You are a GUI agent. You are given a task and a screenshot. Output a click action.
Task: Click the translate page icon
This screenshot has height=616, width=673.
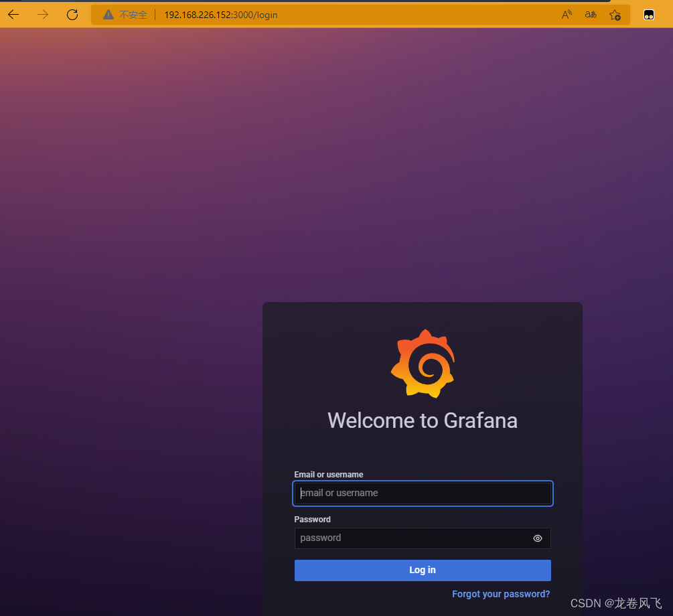591,15
